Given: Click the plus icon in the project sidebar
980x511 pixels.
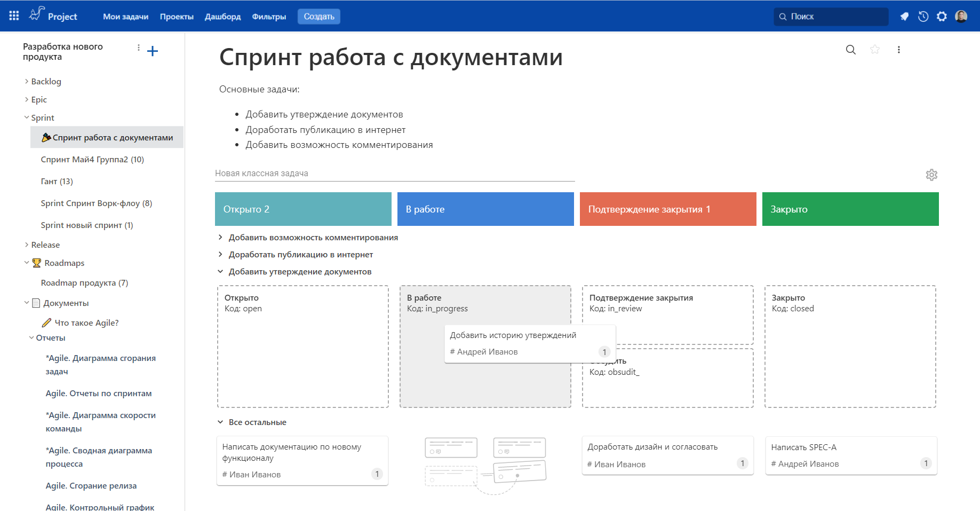Looking at the screenshot, I should tap(153, 51).
